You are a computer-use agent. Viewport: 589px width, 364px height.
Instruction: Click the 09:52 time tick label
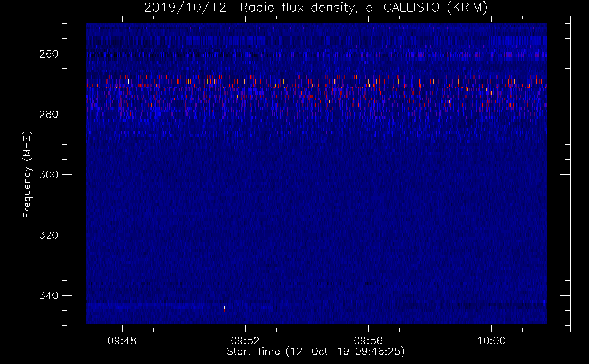tap(245, 341)
